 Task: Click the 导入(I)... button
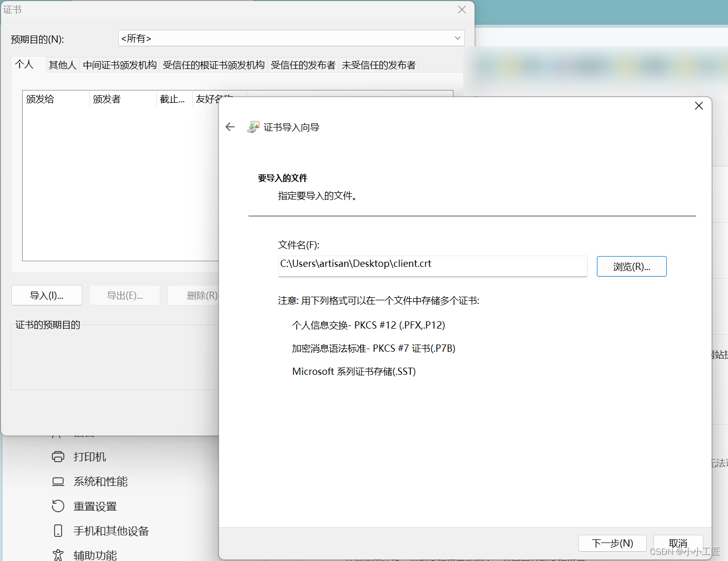pyautogui.click(x=47, y=295)
